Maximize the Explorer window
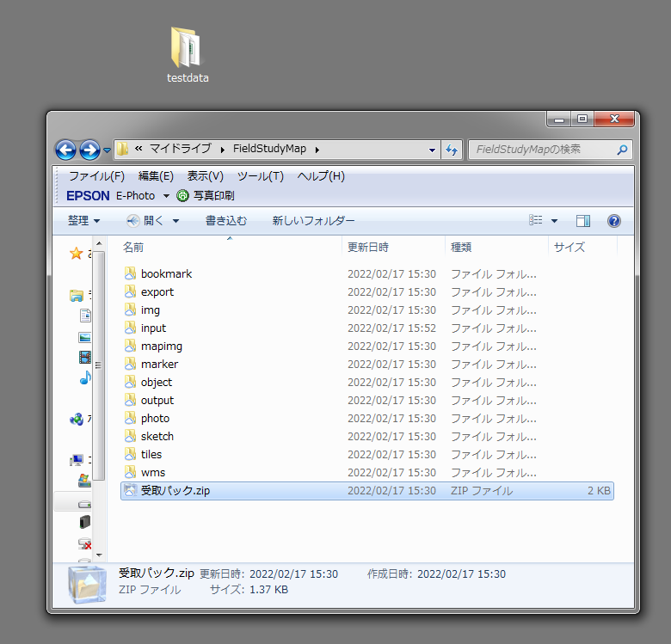The image size is (671, 644). tap(582, 119)
